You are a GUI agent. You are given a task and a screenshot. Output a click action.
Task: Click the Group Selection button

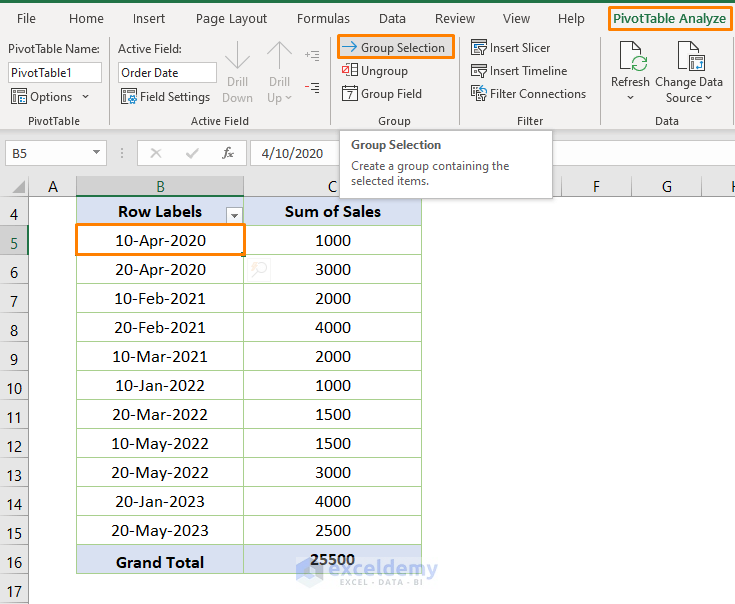[394, 47]
